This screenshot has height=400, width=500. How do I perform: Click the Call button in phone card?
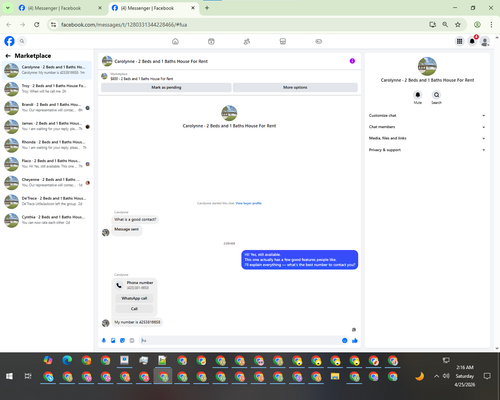click(134, 309)
